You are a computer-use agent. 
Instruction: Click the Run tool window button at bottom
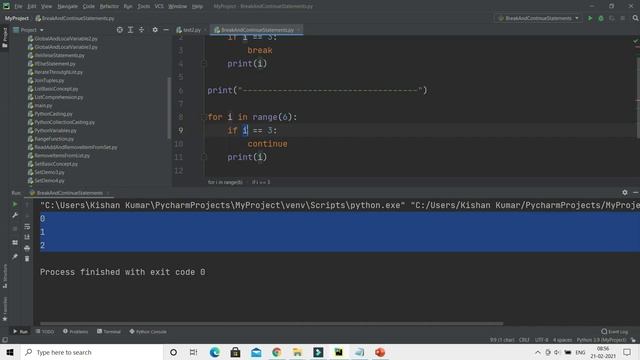[20, 331]
